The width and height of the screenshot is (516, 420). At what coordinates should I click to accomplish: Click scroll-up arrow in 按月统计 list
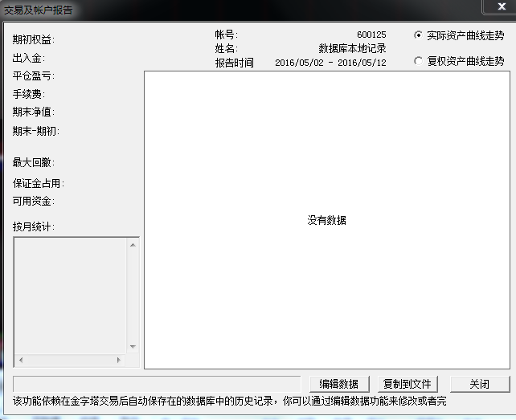tap(133, 245)
